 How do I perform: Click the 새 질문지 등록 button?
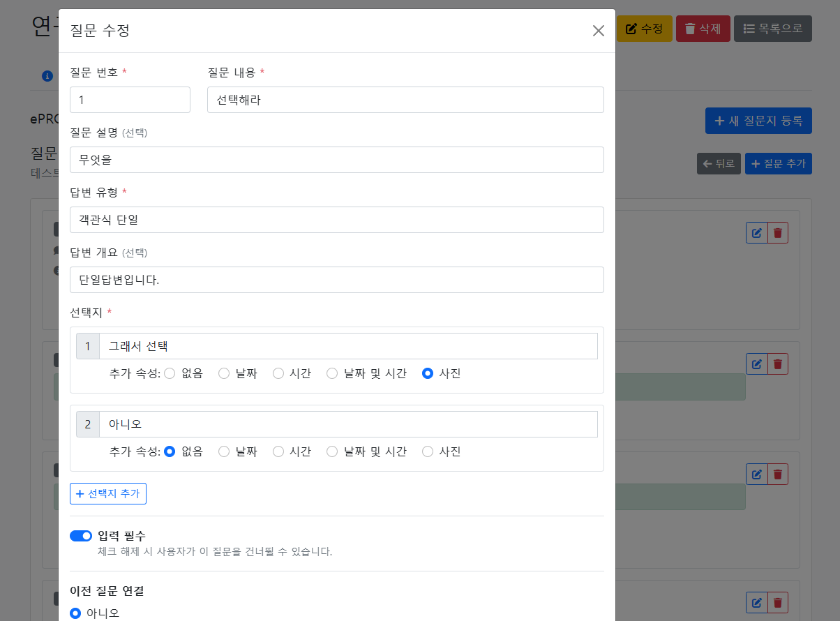[x=758, y=120]
